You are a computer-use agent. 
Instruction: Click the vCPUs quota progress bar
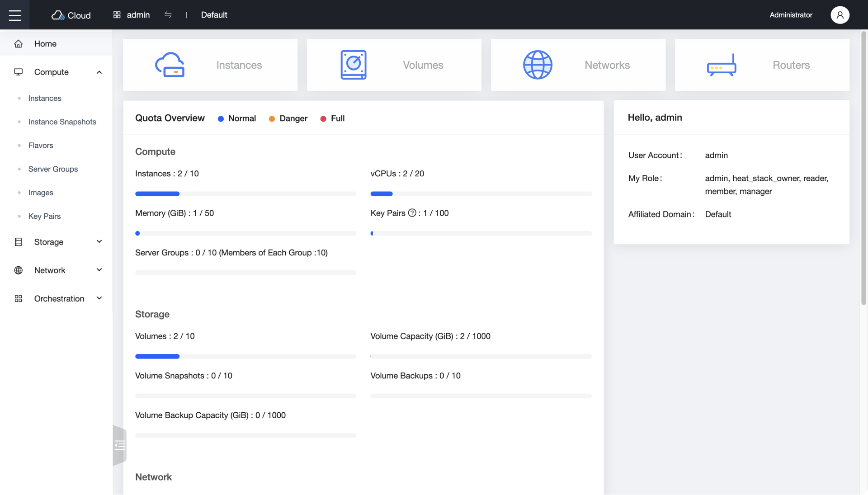481,194
